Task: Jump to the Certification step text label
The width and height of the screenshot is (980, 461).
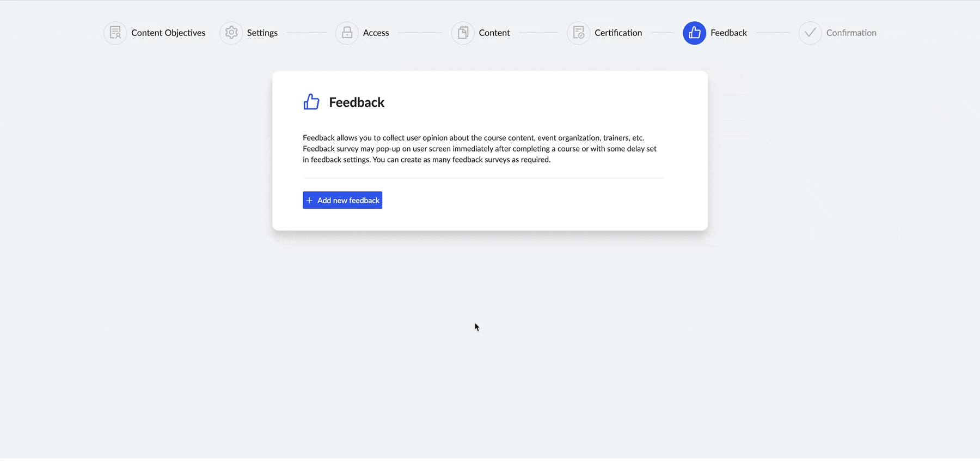Action: 618,33
